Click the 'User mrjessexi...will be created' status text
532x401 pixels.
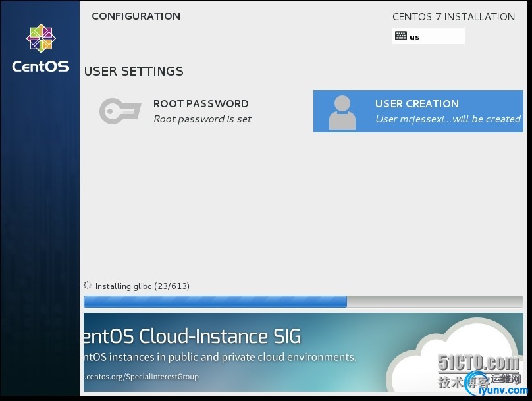tap(448, 119)
